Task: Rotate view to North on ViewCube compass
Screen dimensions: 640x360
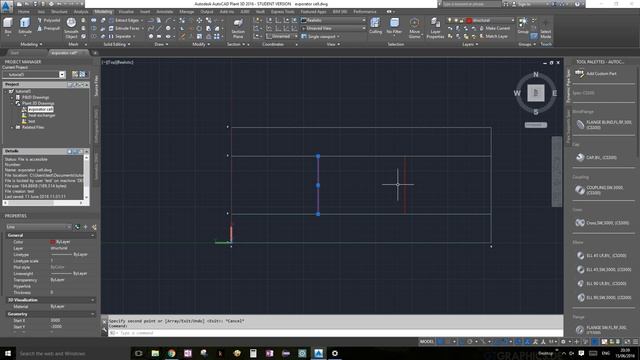Action: (x=536, y=74)
